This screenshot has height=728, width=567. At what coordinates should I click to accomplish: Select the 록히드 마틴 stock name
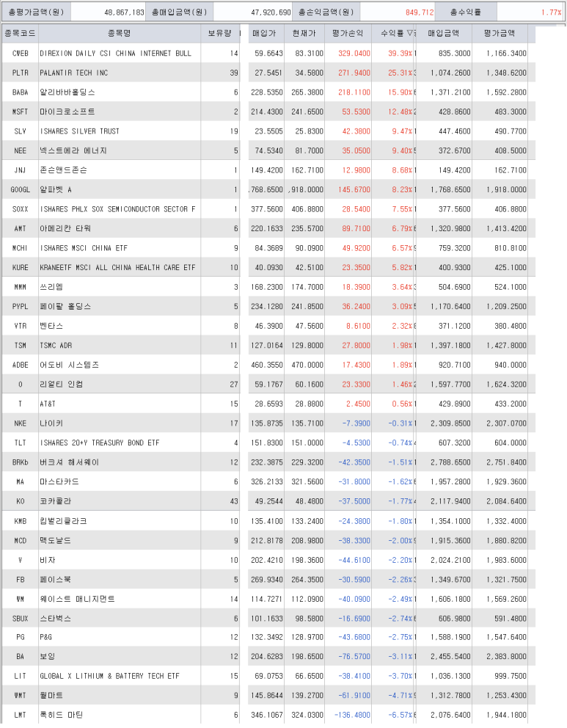coord(61,716)
